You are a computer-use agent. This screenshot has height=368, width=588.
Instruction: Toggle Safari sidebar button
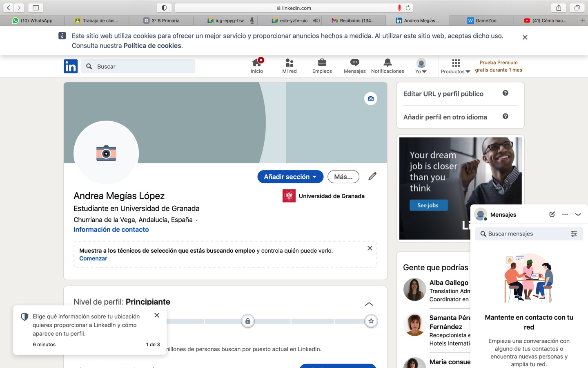36,8
